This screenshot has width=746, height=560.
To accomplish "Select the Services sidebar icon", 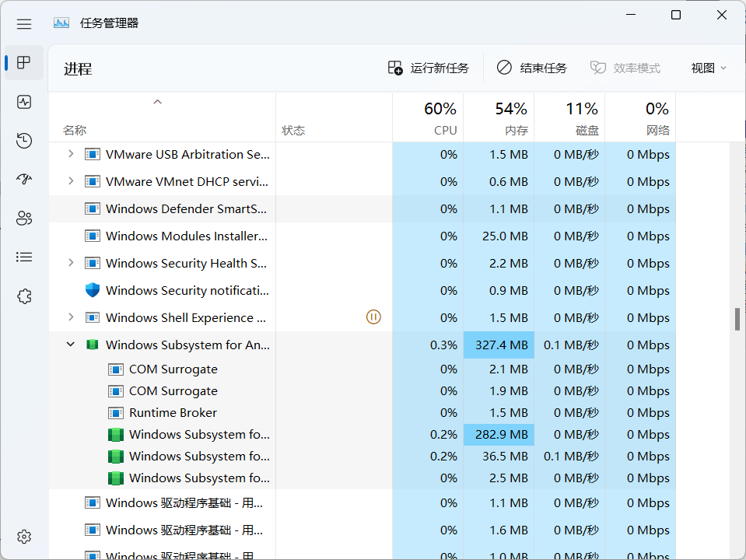I will pyautogui.click(x=24, y=296).
